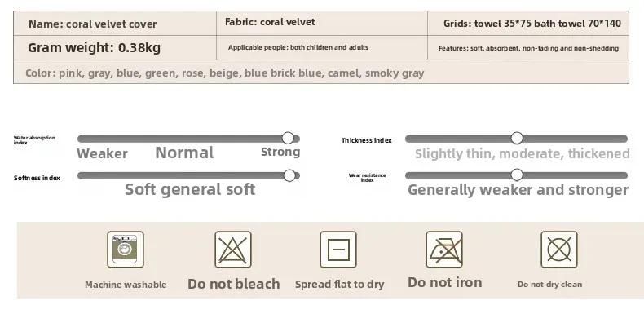Click the washing machine icon
This screenshot has width=644, height=314.
pos(126,250)
